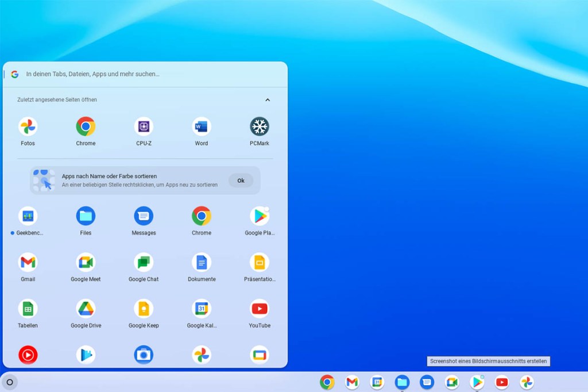Screen dimensions: 588x392
Task: Open Messages from the shelf
Action: pyautogui.click(x=427, y=382)
